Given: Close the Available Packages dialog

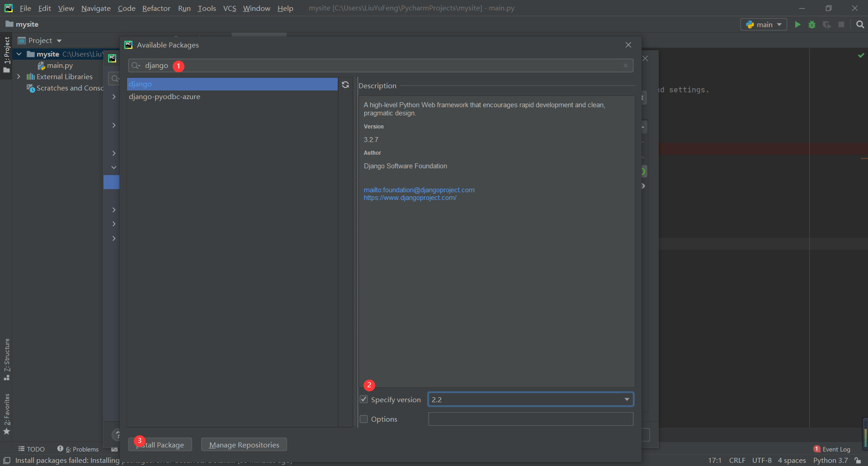Looking at the screenshot, I should click(628, 45).
